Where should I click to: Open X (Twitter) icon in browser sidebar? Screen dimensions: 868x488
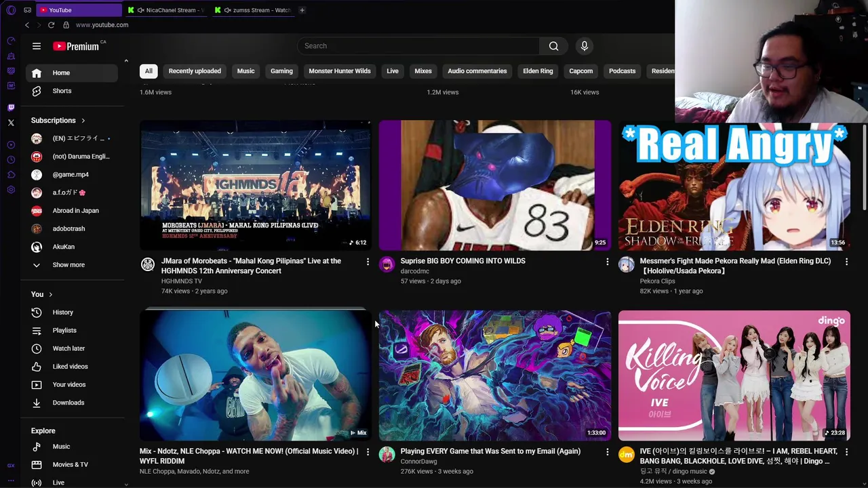coord(11,123)
